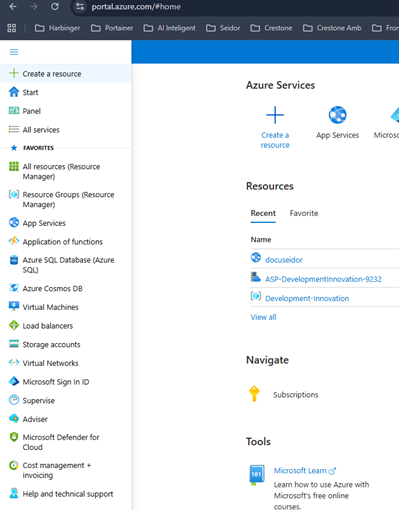399x510 pixels.
Task: Click the Cost management icon
Action: [x=14, y=465]
